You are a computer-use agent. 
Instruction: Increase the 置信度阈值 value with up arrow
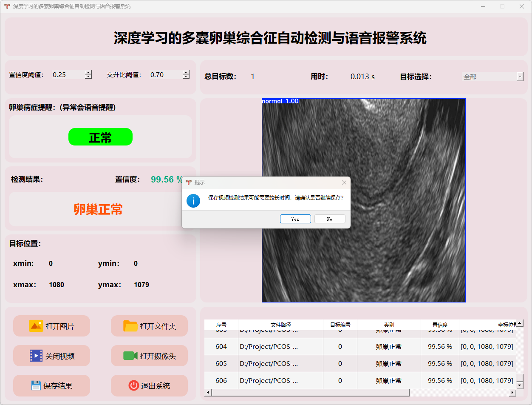(x=88, y=72)
